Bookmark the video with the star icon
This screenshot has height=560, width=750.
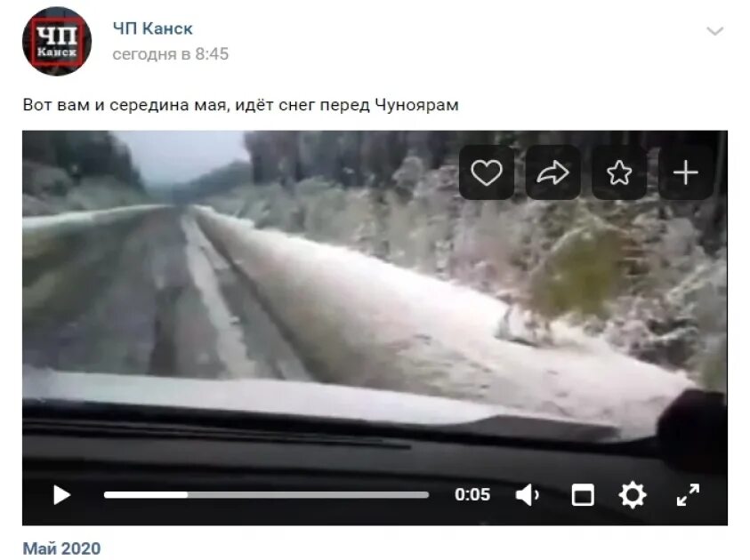pyautogui.click(x=619, y=172)
